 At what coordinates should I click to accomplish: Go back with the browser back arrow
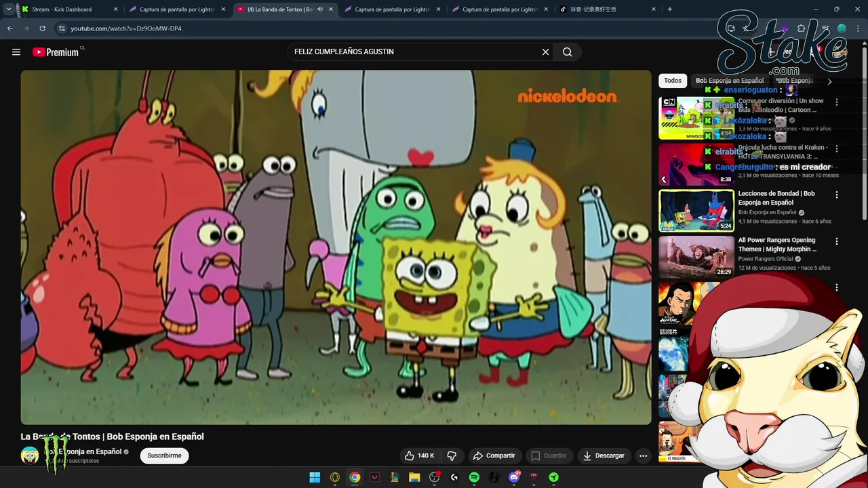[x=9, y=28]
